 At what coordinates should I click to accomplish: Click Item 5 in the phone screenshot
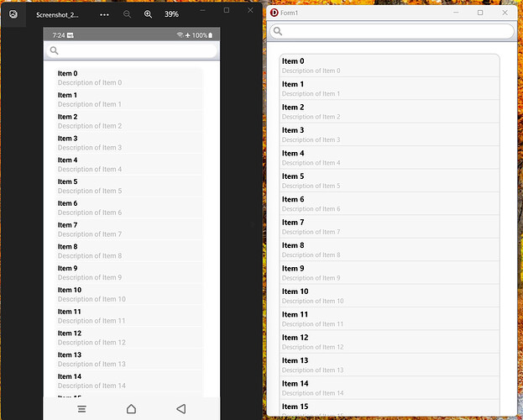point(128,186)
